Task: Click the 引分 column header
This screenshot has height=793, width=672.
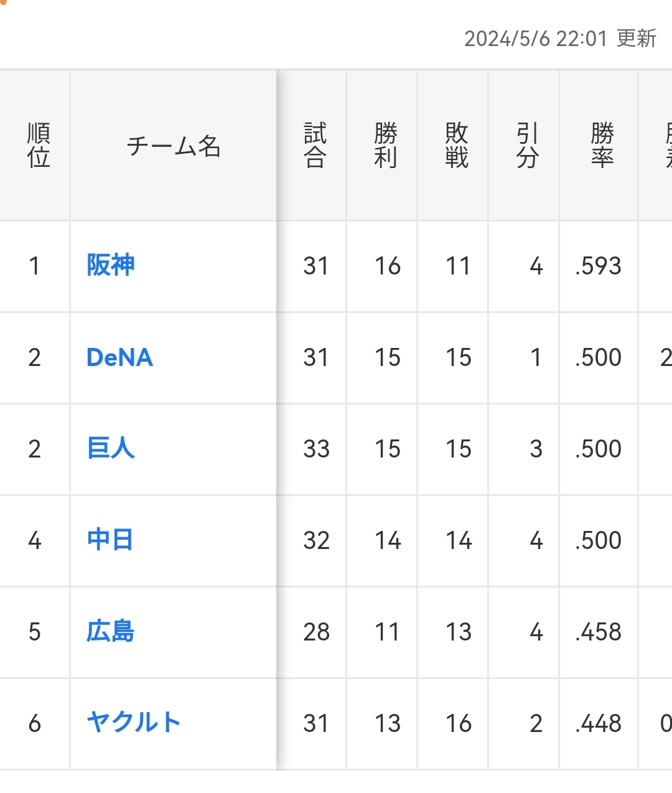Action: click(527, 146)
